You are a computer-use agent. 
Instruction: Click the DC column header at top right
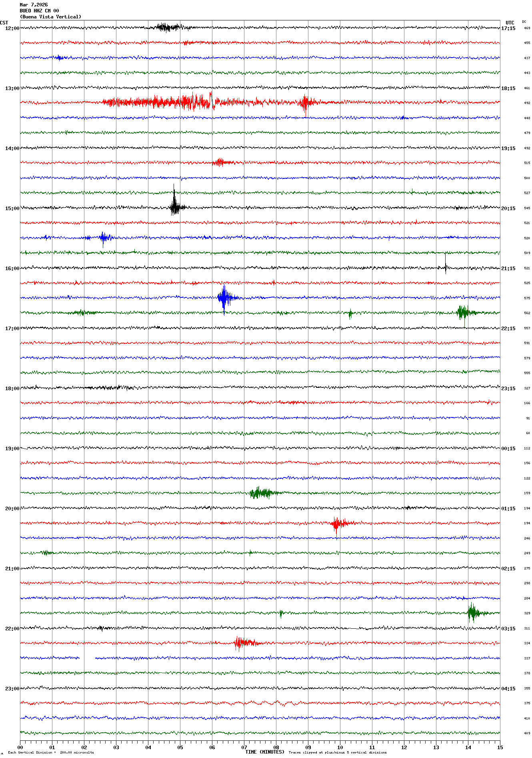click(524, 22)
